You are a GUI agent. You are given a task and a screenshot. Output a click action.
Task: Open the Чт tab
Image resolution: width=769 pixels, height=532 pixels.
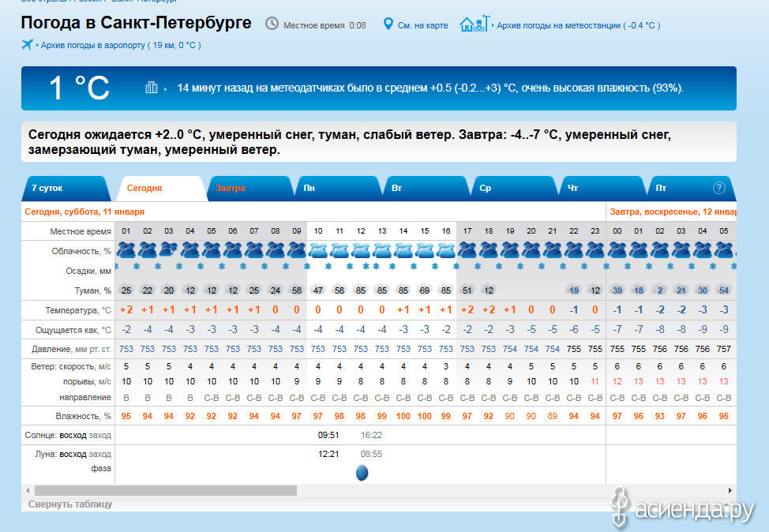tap(601, 189)
